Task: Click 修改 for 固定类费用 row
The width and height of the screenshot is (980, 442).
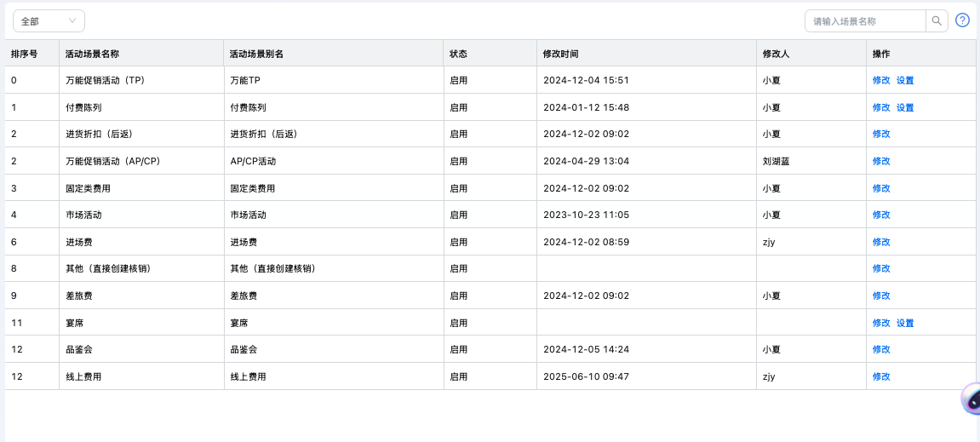Action: [881, 189]
